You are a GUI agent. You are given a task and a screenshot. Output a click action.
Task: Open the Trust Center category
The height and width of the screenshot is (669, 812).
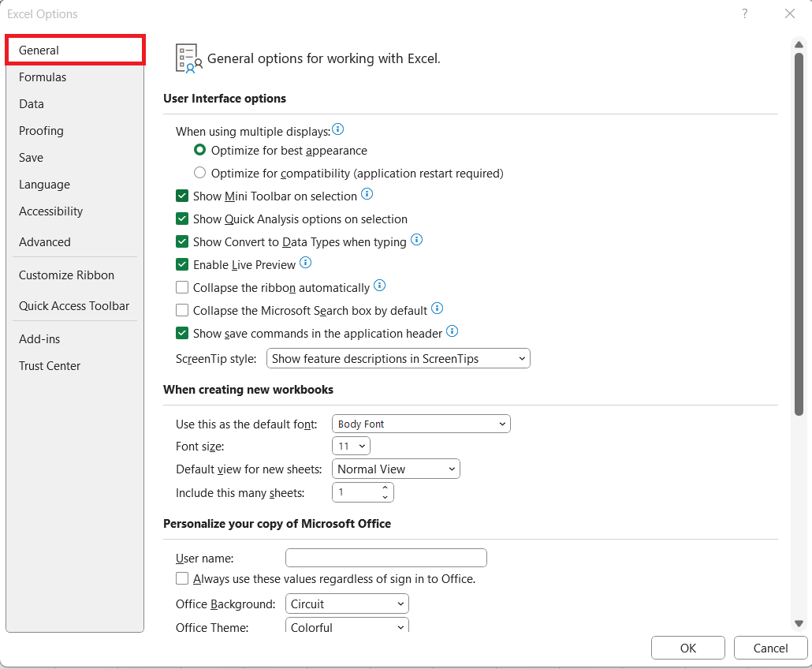click(x=75, y=366)
